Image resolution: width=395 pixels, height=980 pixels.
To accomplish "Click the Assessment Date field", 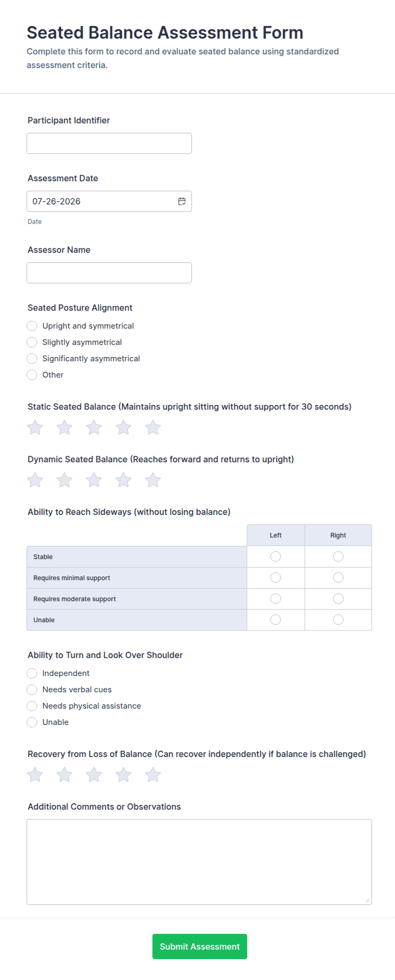I will click(109, 201).
